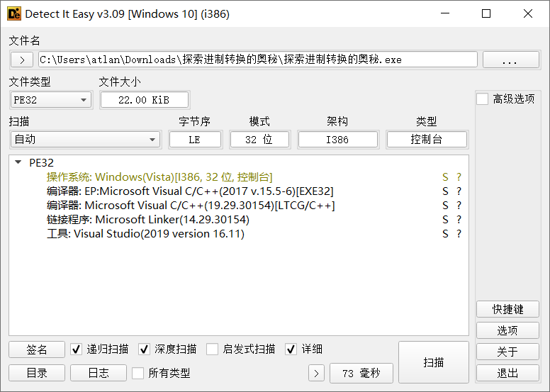Close the Detect It Easy window

[527, 13]
